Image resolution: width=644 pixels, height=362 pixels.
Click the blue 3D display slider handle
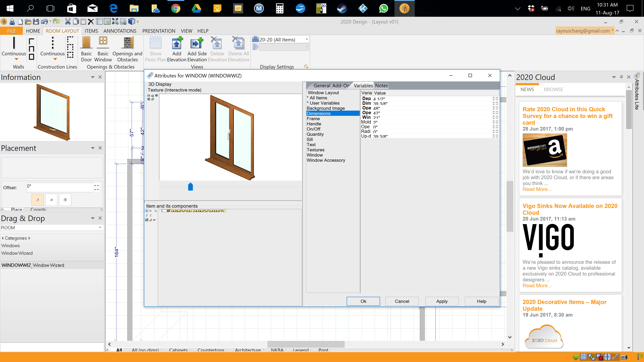(190, 187)
